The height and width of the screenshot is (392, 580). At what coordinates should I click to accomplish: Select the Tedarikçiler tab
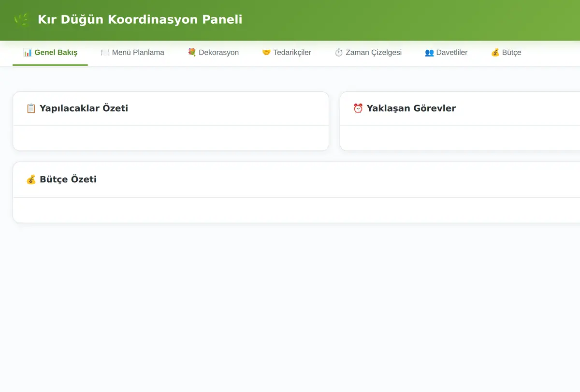(x=287, y=53)
